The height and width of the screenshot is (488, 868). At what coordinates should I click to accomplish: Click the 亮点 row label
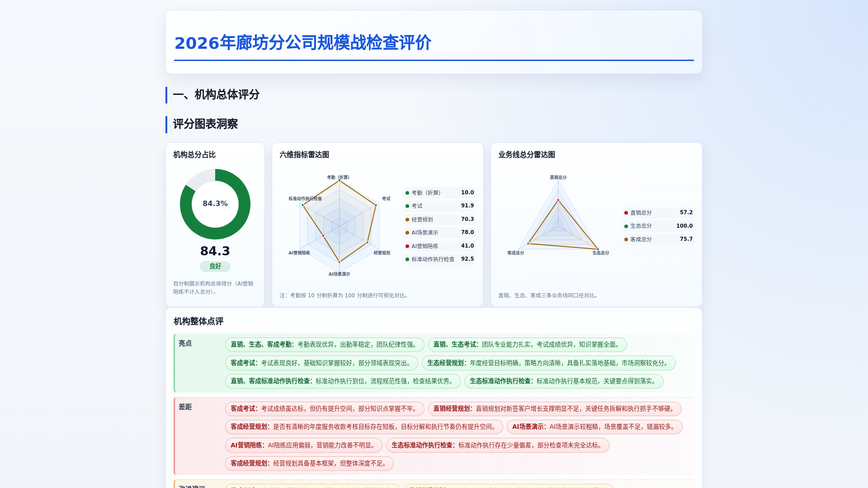pyautogui.click(x=185, y=343)
